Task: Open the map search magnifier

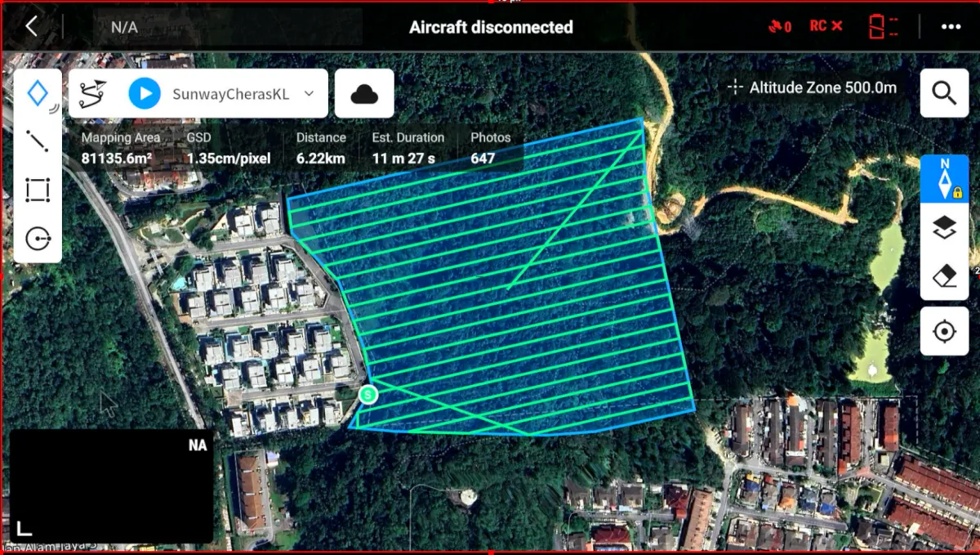Action: 944,93
